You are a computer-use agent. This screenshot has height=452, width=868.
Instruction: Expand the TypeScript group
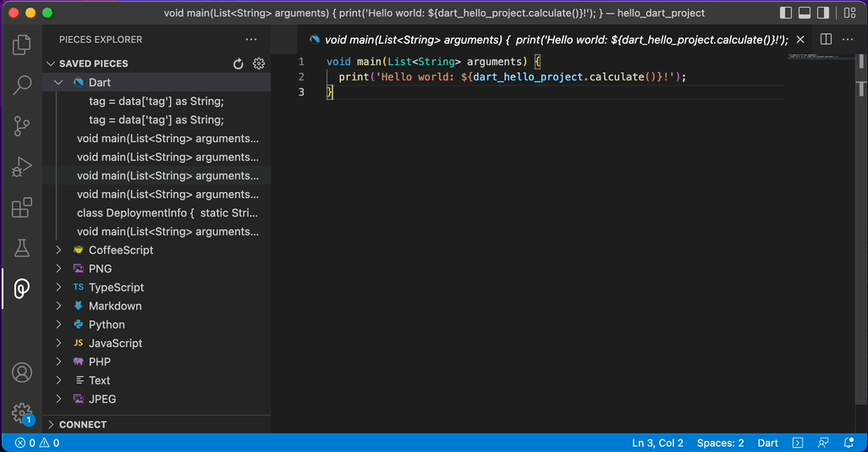pos(58,288)
